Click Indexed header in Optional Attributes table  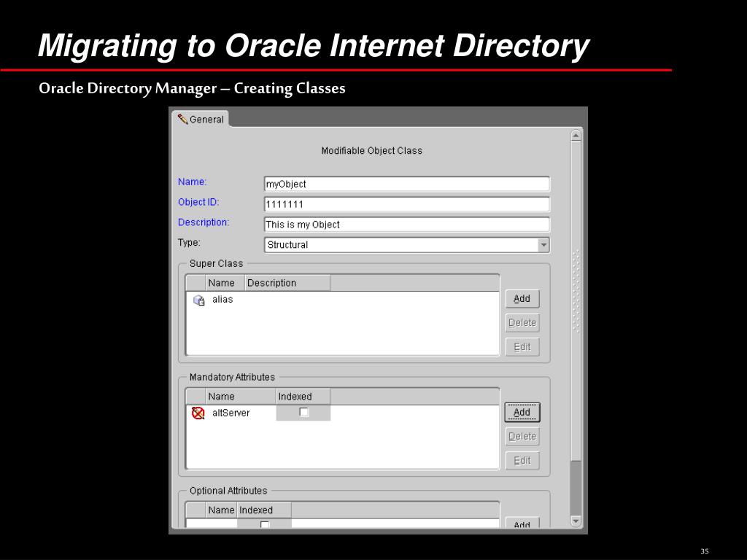(x=264, y=510)
